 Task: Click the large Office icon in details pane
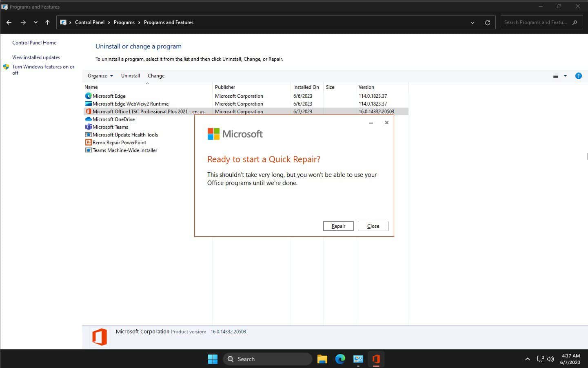(100, 337)
